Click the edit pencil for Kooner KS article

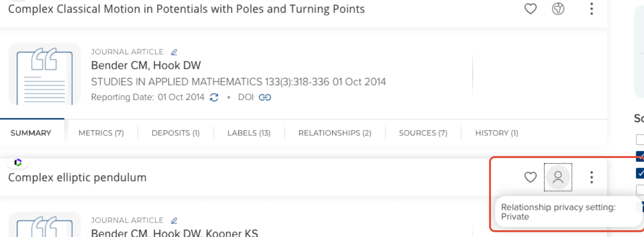click(174, 221)
